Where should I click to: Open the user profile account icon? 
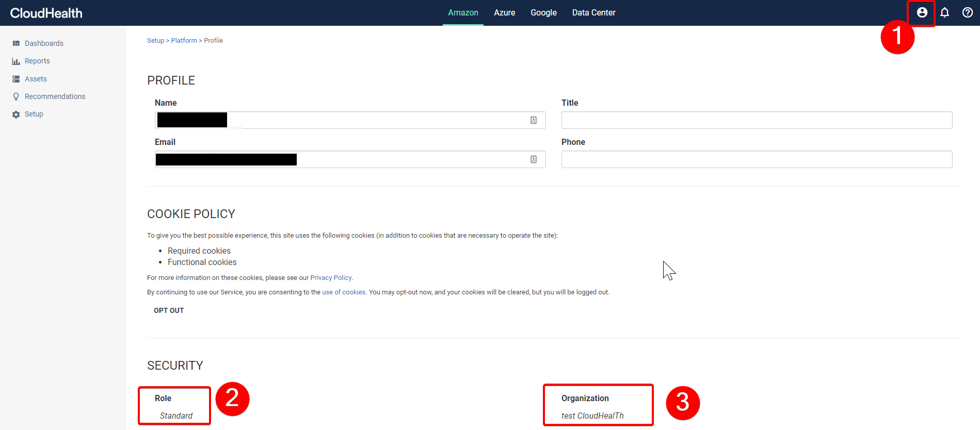coord(922,12)
